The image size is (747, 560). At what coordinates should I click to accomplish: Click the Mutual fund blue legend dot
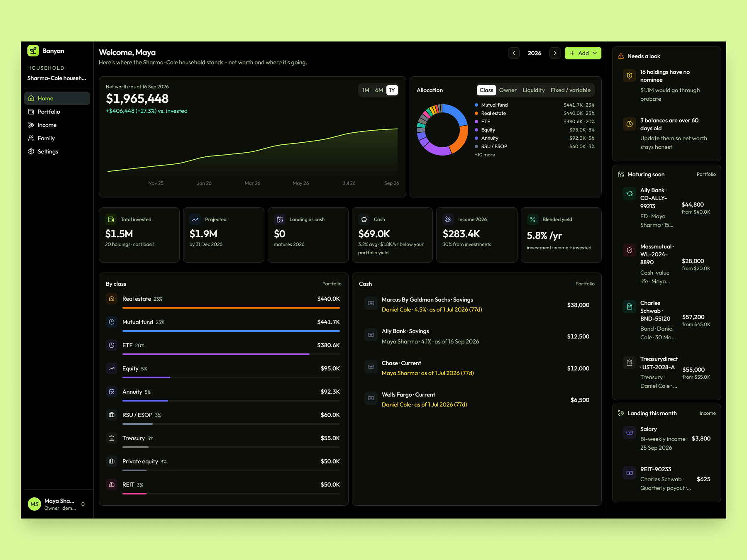(x=476, y=105)
